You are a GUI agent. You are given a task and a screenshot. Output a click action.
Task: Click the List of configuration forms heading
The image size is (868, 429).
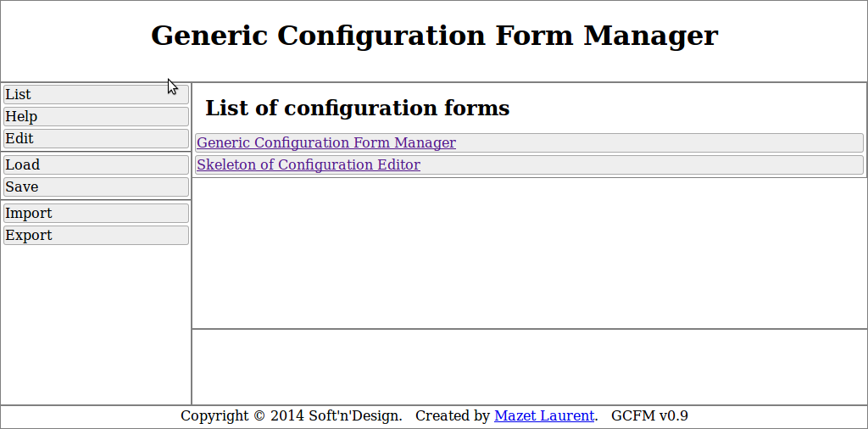tap(357, 109)
